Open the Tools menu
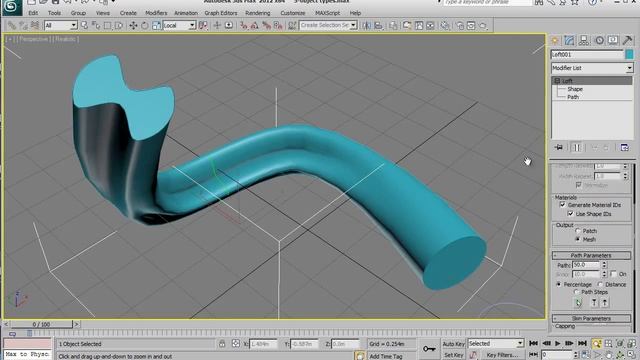The height and width of the screenshot is (360, 640). tap(54, 13)
